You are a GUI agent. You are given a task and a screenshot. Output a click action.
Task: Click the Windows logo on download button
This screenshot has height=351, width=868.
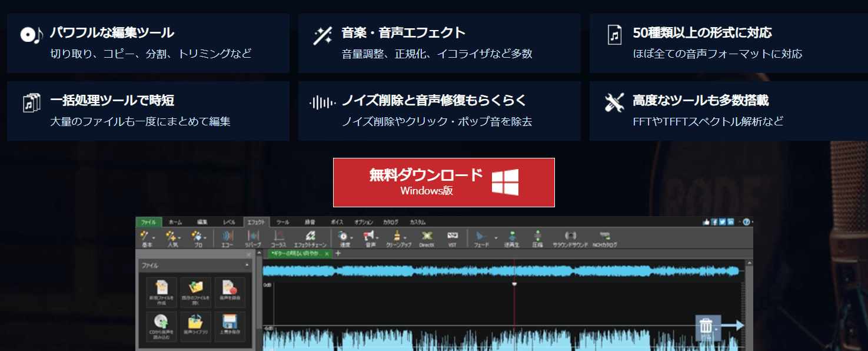(x=505, y=183)
